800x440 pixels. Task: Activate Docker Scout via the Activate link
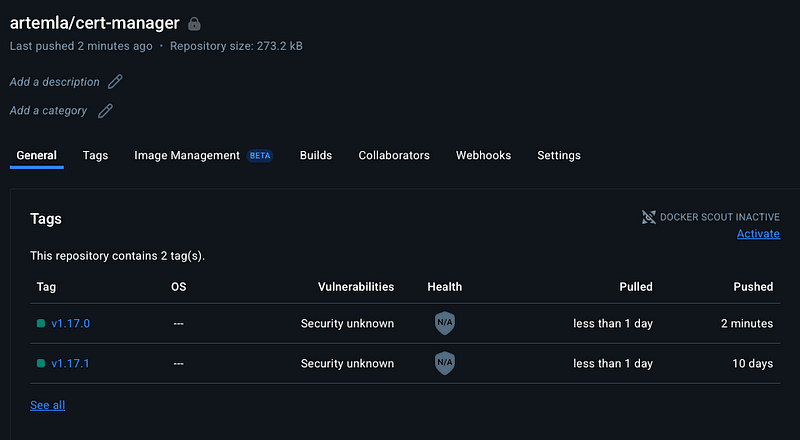coord(758,234)
